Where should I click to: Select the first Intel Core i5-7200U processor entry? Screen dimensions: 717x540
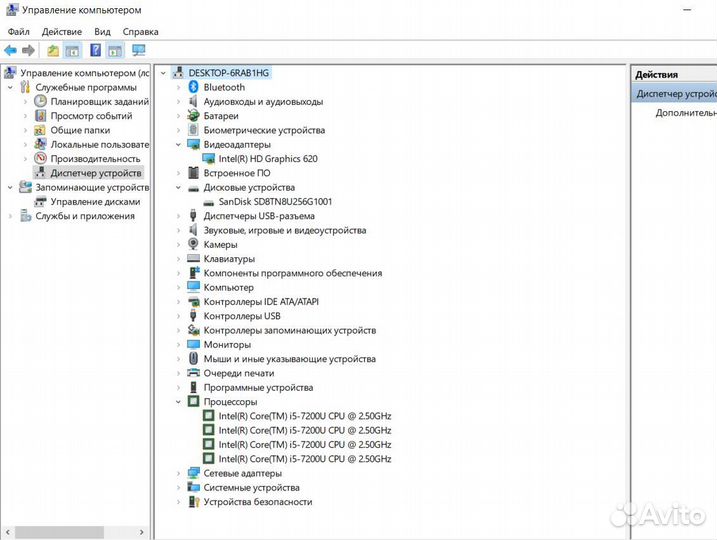pos(305,416)
